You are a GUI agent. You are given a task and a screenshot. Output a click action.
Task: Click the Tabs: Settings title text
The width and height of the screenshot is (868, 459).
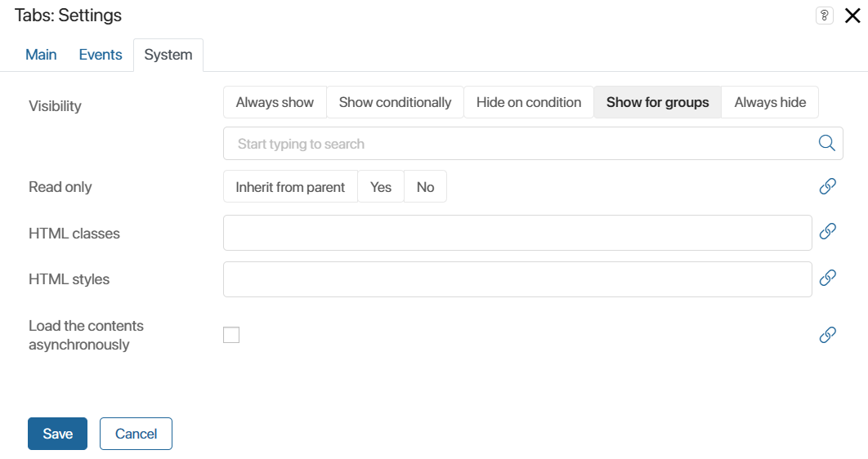pos(68,16)
